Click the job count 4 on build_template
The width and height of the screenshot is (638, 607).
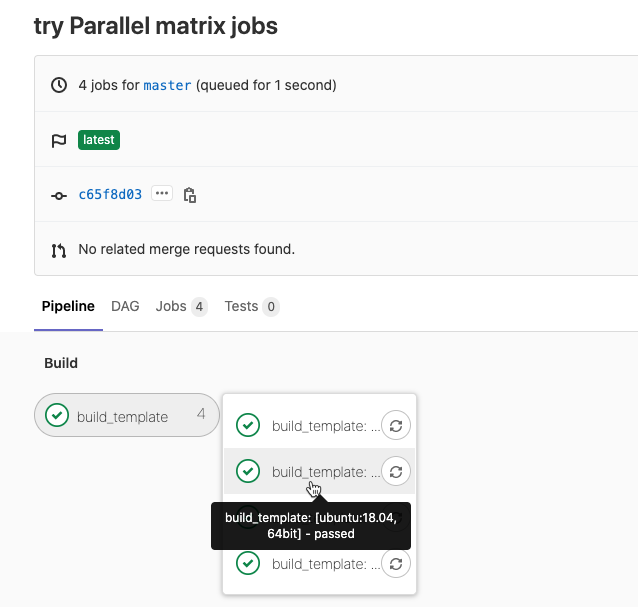click(201, 414)
